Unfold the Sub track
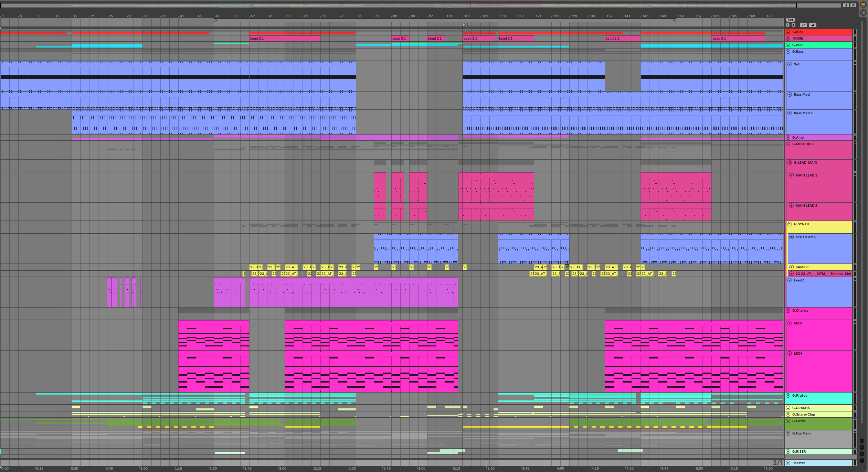868x472 pixels. [x=790, y=64]
